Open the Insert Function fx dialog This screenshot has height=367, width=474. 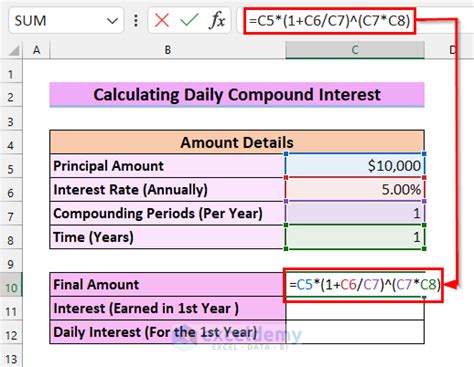click(217, 21)
